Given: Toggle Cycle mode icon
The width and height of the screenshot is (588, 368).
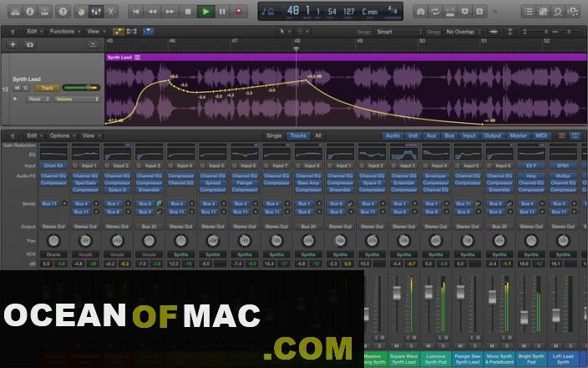Looking at the screenshot, I should (x=435, y=12).
